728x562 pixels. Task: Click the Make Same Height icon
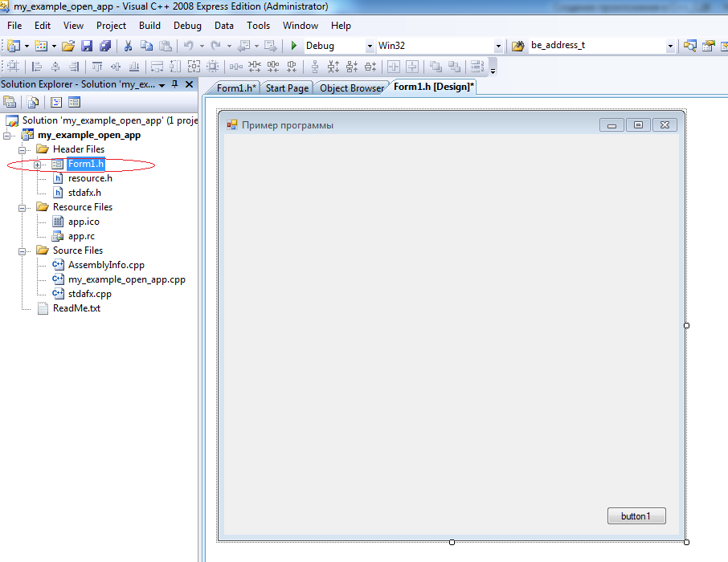175,67
